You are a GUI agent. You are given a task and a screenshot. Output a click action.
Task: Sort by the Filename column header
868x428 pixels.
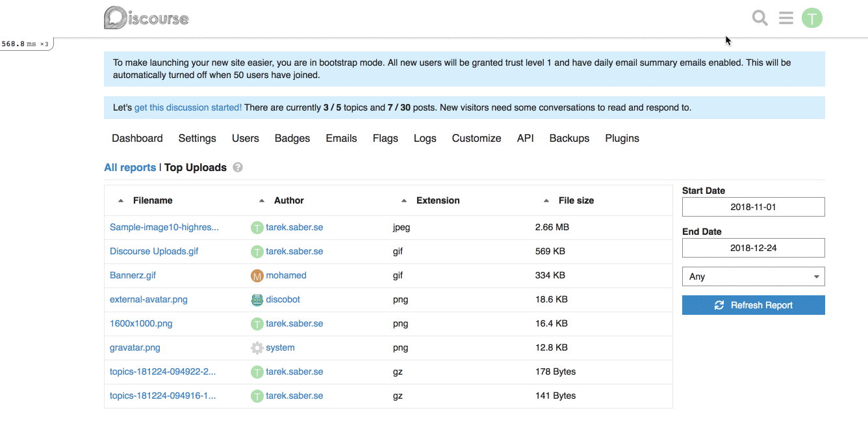[153, 200]
